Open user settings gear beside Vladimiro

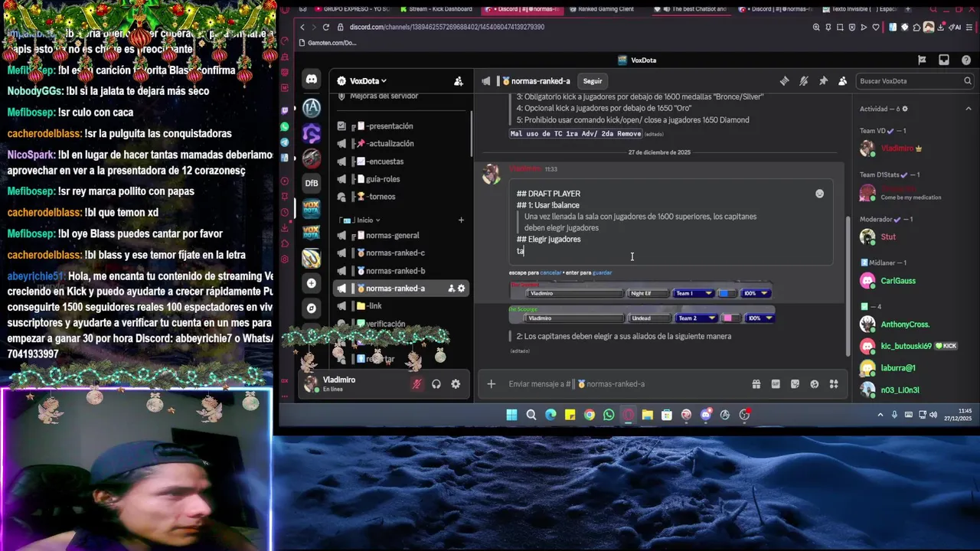[x=456, y=384]
